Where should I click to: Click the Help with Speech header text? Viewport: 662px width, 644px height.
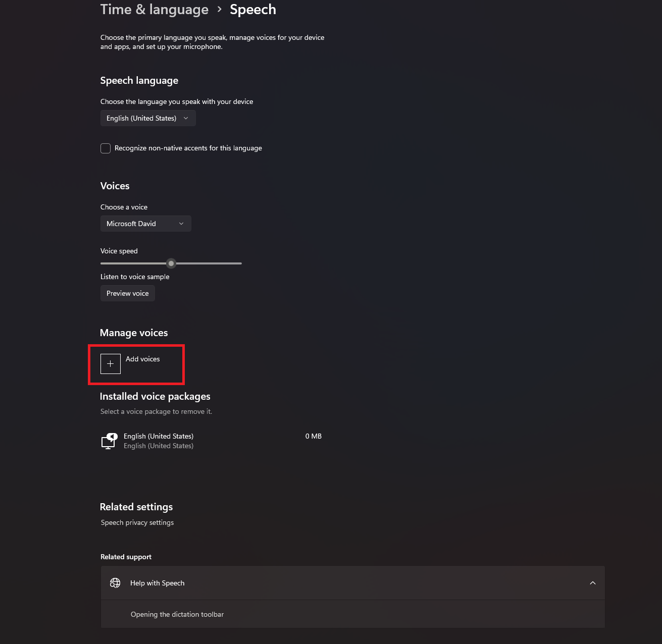coord(157,583)
